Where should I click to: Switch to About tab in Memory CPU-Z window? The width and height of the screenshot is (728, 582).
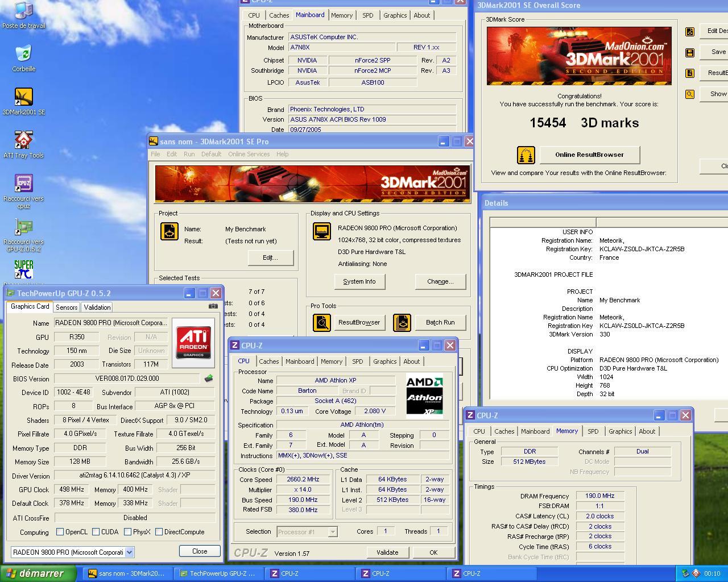pyautogui.click(x=647, y=431)
